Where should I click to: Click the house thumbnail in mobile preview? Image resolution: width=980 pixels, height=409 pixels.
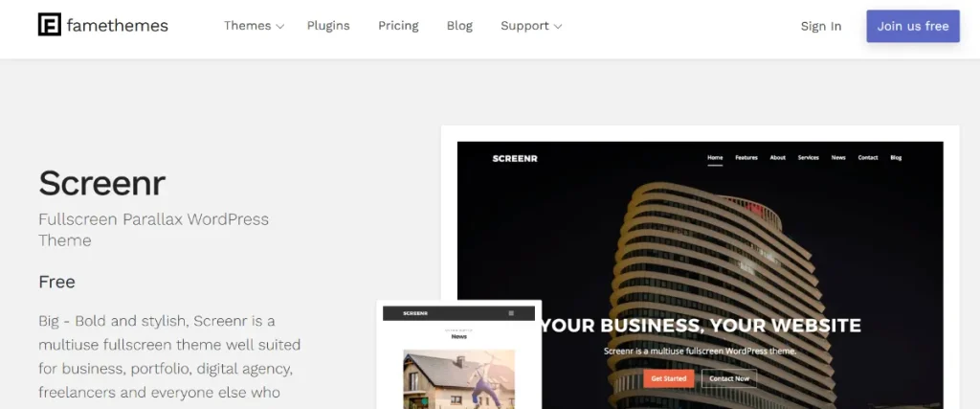(458, 379)
